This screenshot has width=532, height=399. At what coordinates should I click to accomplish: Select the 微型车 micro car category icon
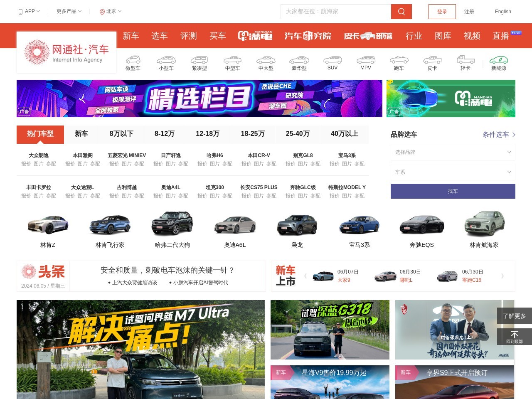click(x=133, y=60)
